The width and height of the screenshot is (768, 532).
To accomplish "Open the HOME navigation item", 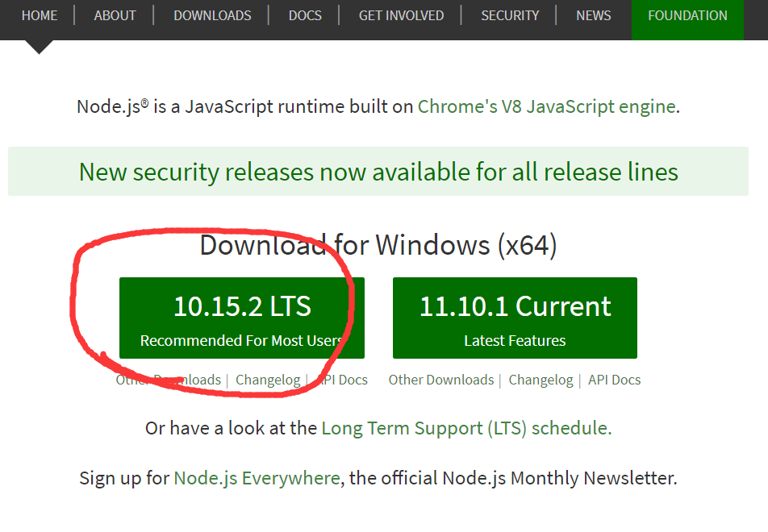I will (40, 15).
